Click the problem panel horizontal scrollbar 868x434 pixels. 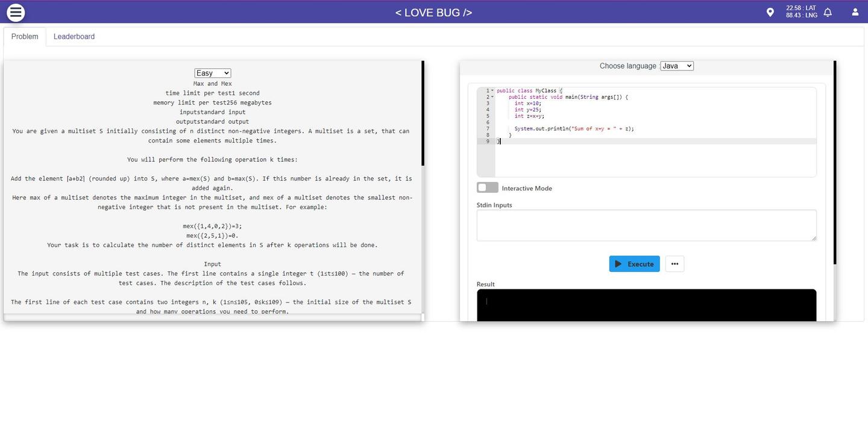(x=212, y=317)
